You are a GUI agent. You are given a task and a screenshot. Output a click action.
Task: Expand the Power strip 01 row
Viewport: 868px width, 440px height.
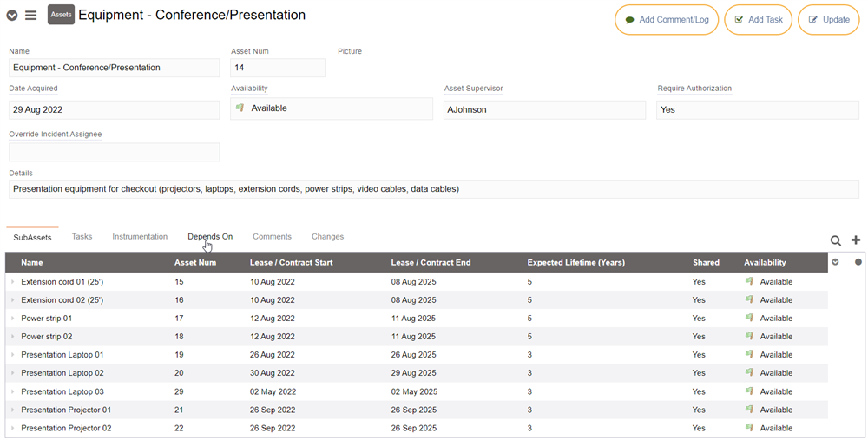[x=12, y=319]
